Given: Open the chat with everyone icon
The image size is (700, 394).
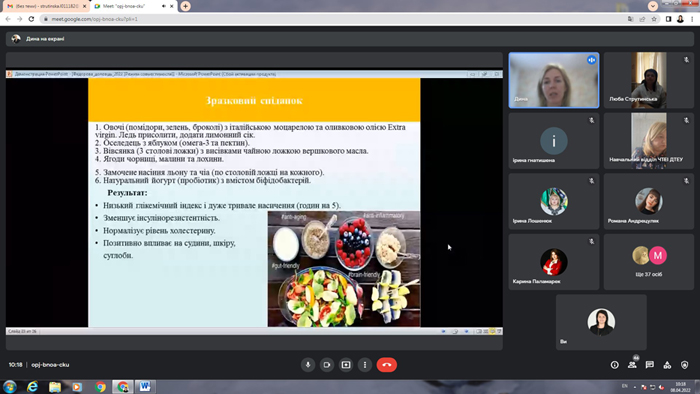Looking at the screenshot, I should (x=650, y=365).
